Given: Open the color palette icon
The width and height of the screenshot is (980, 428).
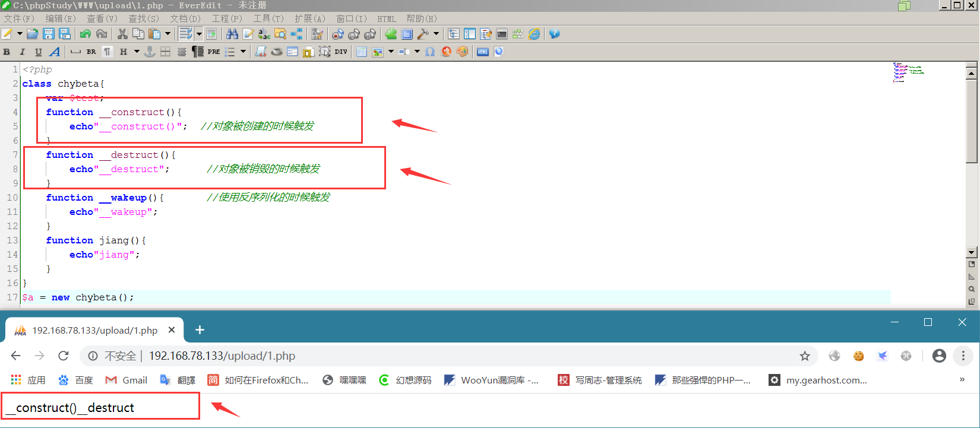Looking at the screenshot, I should point(462,52).
